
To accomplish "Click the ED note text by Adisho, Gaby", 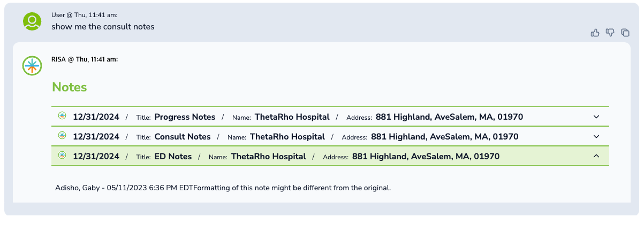I will [223, 188].
